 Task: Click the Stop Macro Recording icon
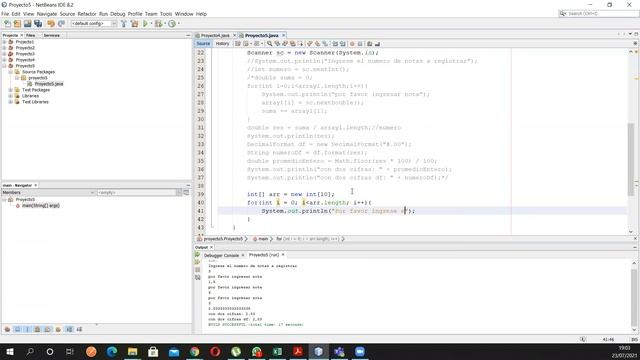click(x=360, y=44)
